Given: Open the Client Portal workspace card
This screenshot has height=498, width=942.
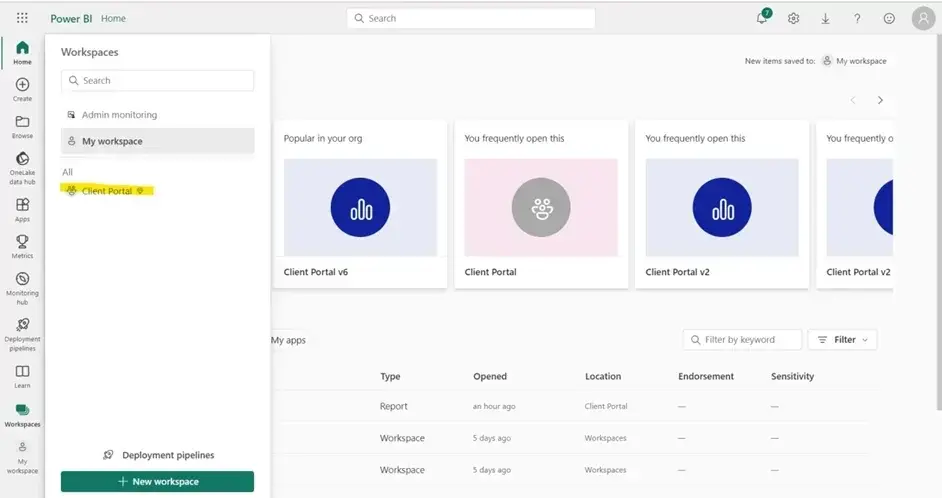Looking at the screenshot, I should [541, 204].
